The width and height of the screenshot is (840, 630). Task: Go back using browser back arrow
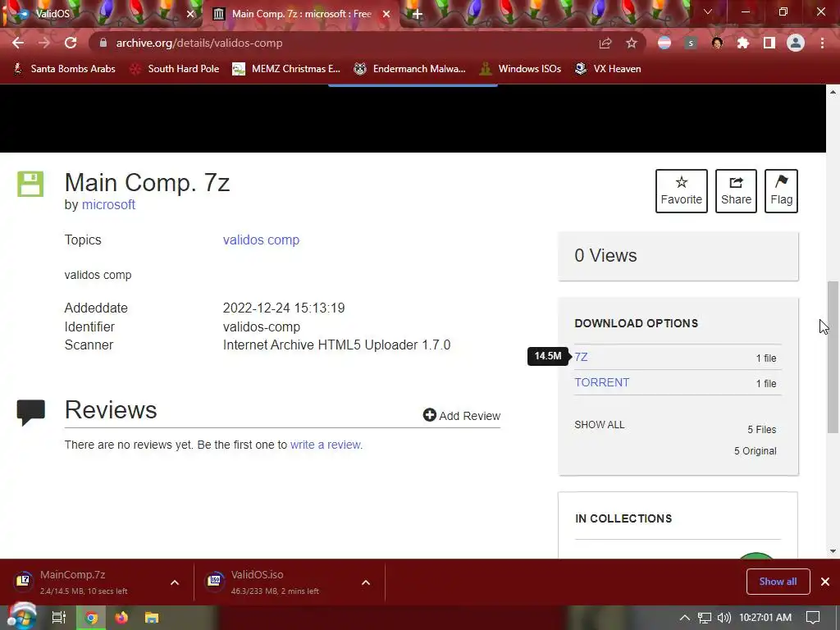coord(18,43)
